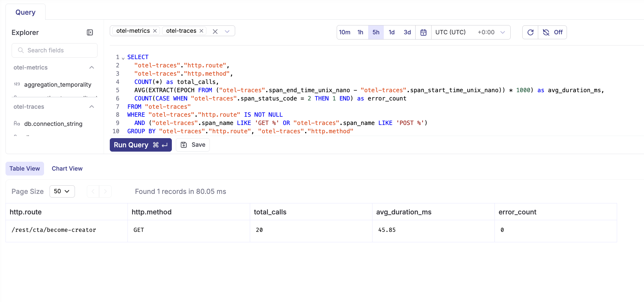
Task: Go to the next results page
Action: click(105, 191)
